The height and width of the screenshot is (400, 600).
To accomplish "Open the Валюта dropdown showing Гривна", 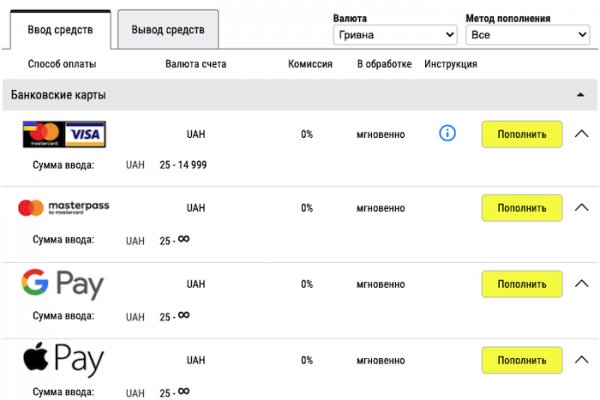I will click(394, 35).
